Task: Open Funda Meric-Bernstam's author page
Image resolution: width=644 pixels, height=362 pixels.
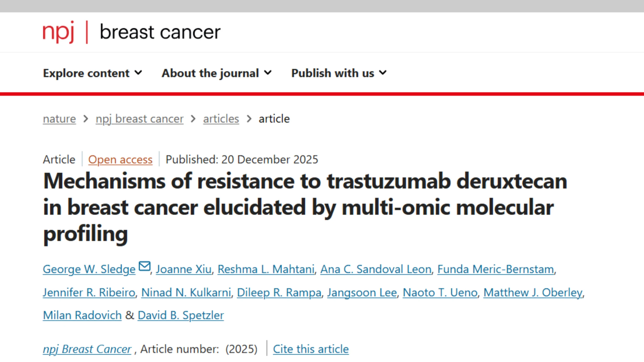Action: click(496, 269)
